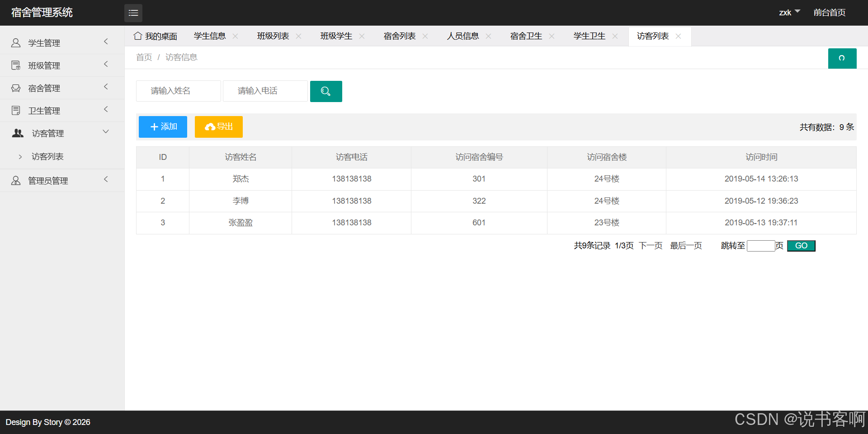Click the administrator management person icon
The width and height of the screenshot is (868, 434).
16,181
